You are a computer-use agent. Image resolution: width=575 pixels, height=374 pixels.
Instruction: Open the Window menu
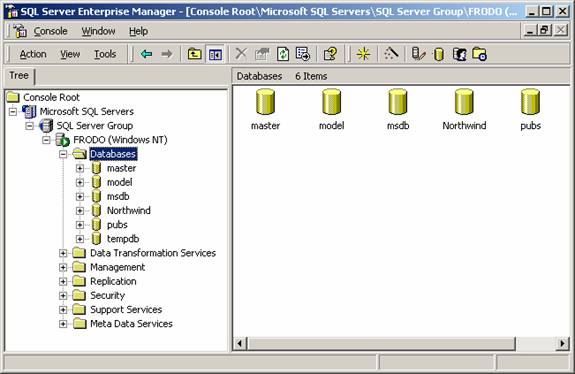coord(98,31)
